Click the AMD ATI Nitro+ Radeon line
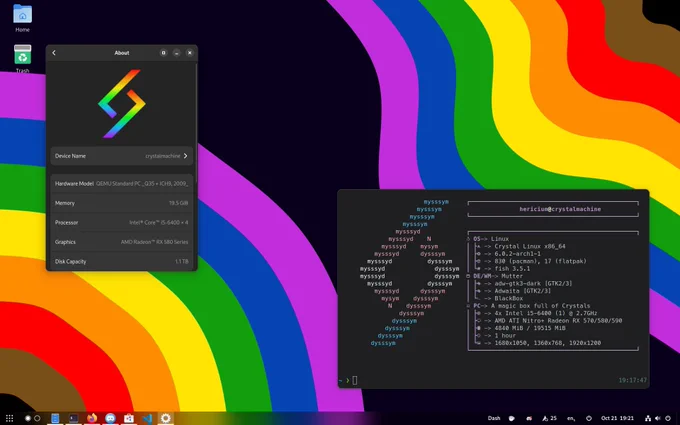 point(558,320)
